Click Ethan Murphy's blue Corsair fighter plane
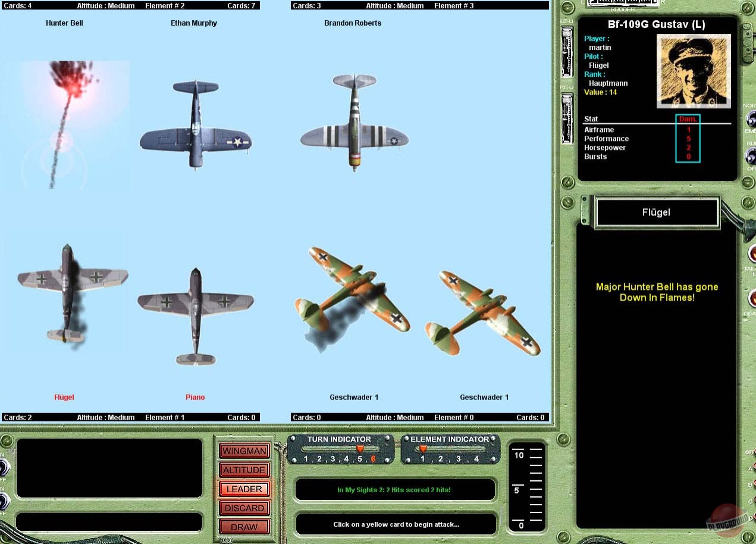This screenshot has height=544, width=756. [196, 124]
